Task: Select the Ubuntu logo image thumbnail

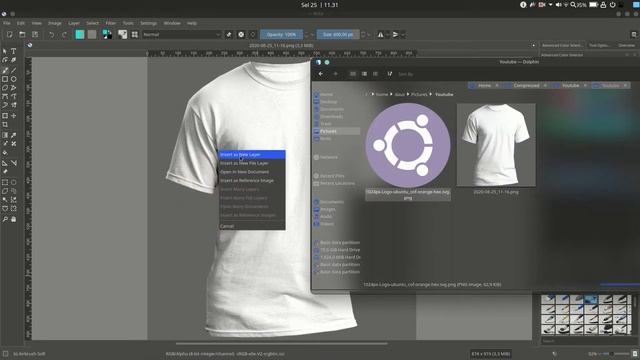Action: (x=408, y=145)
